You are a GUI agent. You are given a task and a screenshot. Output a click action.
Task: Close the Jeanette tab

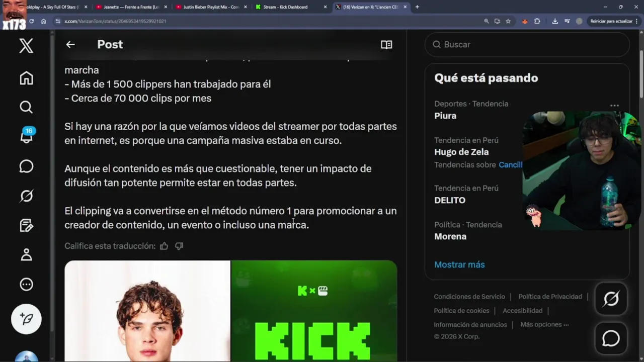pos(166,7)
